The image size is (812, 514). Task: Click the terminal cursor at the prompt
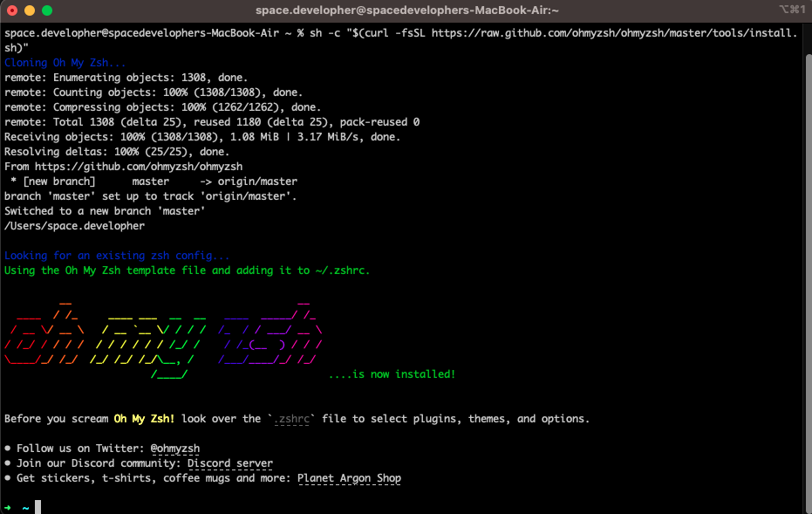click(38, 507)
